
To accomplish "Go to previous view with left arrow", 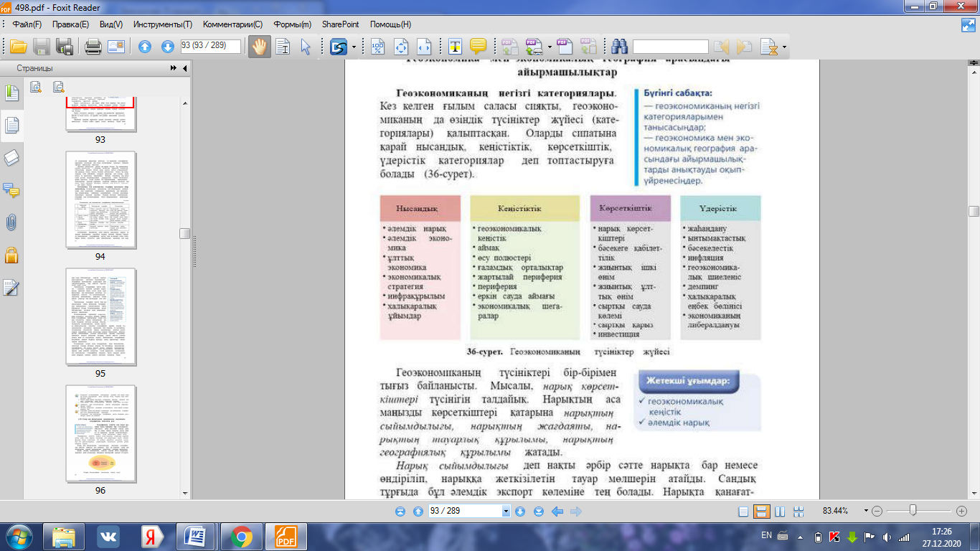I will [x=557, y=512].
